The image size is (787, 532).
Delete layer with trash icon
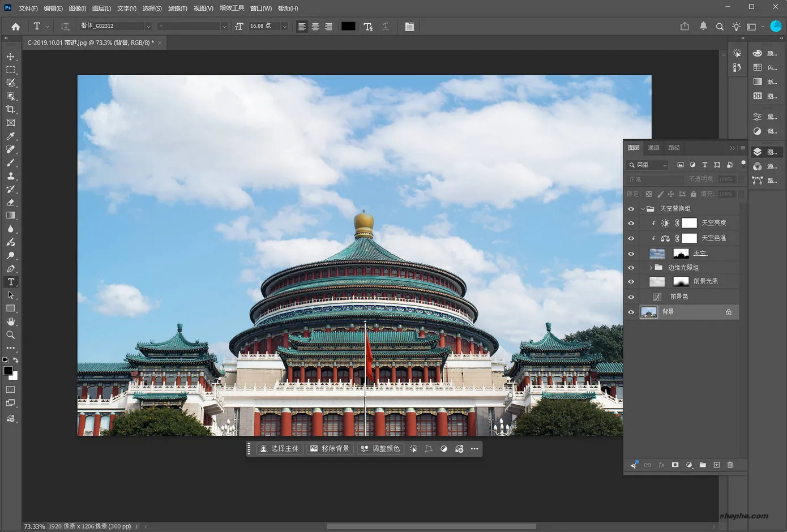(730, 465)
